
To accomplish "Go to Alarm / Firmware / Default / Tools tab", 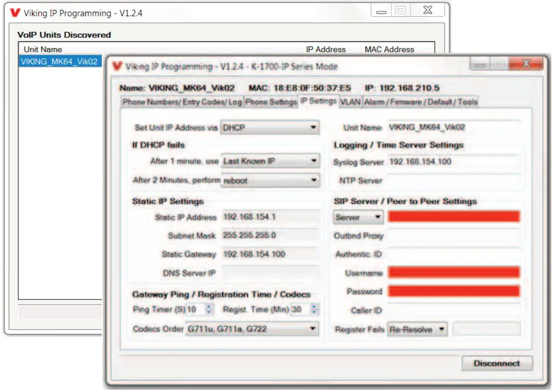I will click(x=420, y=102).
